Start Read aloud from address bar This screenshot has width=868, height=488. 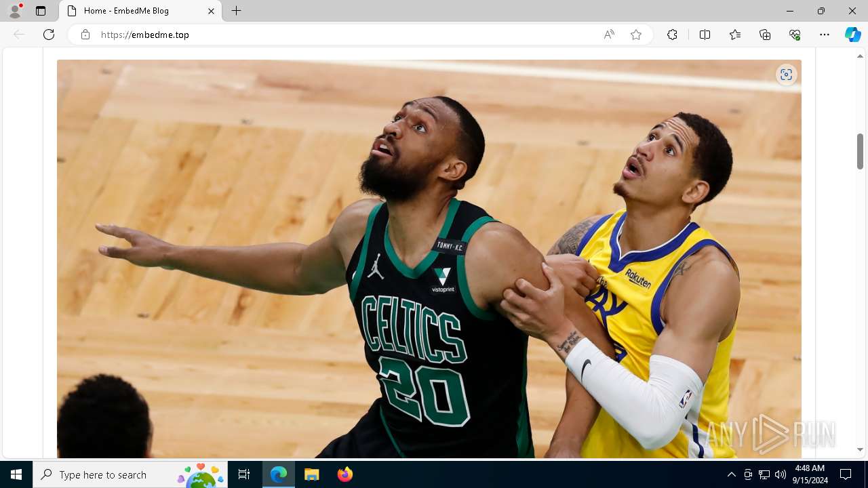tap(609, 35)
